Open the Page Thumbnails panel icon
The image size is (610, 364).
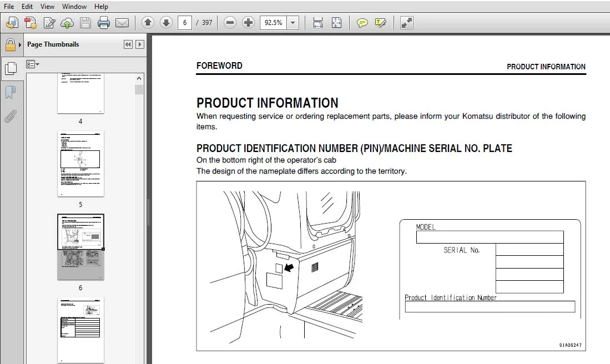[x=11, y=68]
